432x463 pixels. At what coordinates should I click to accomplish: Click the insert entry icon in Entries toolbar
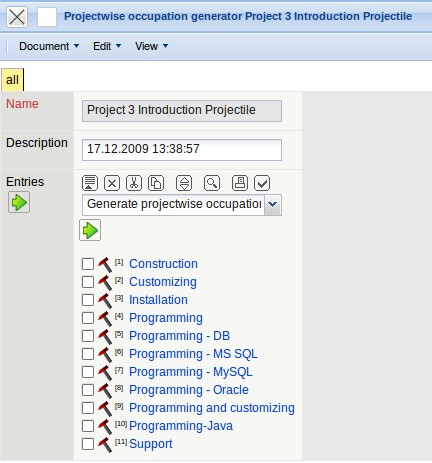pyautogui.click(x=90, y=183)
